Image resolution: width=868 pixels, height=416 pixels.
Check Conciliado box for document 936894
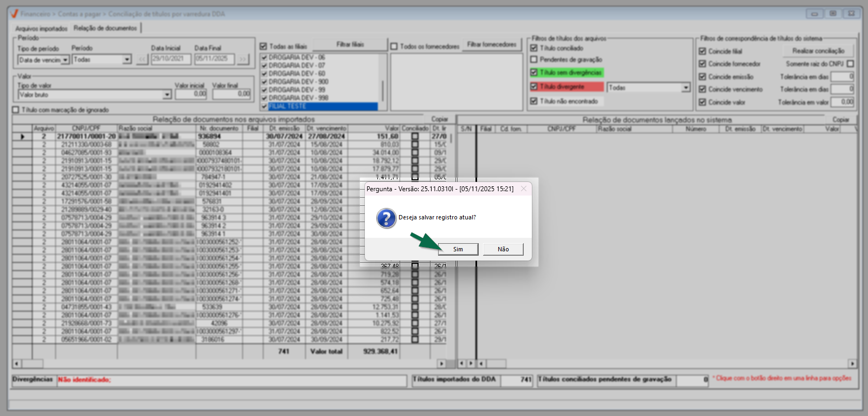(x=415, y=136)
